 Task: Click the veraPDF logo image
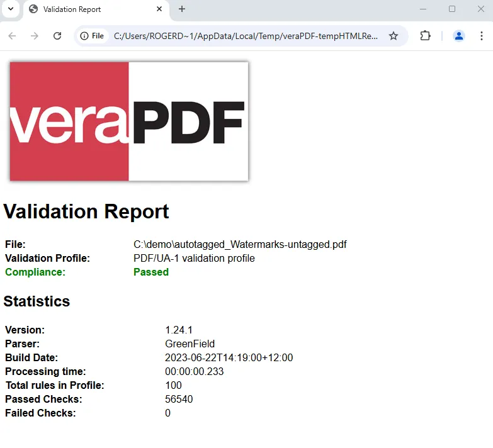(129, 121)
